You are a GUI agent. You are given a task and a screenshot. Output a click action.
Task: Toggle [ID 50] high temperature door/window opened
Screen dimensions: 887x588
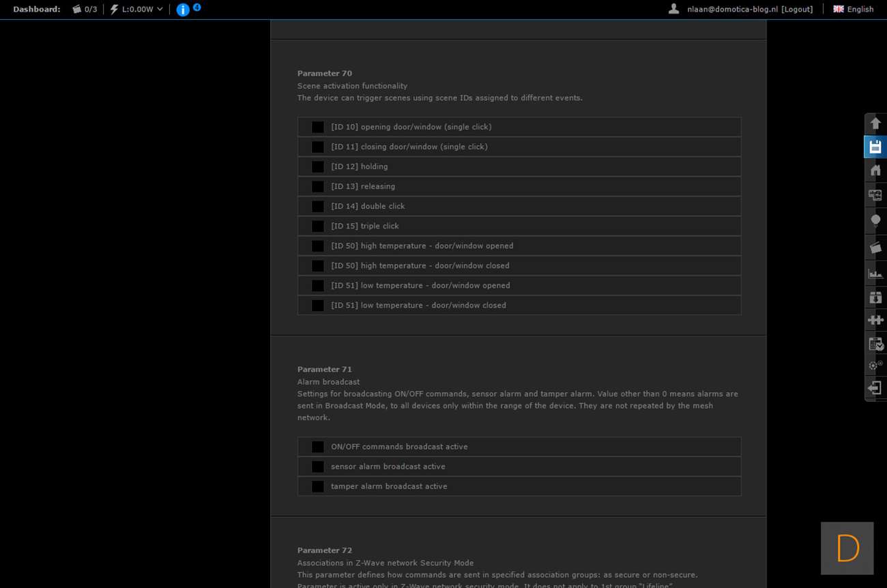318,246
